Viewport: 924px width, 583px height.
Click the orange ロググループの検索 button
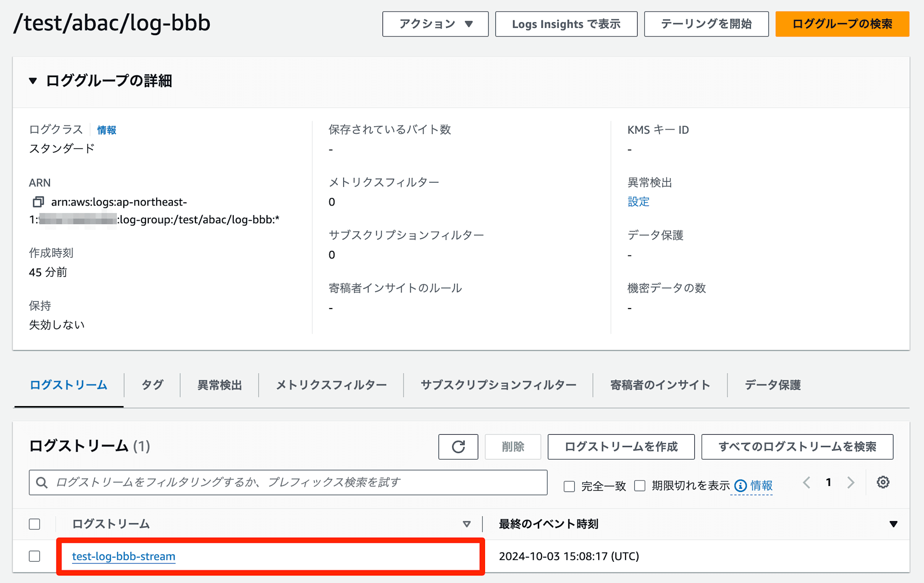[842, 24]
